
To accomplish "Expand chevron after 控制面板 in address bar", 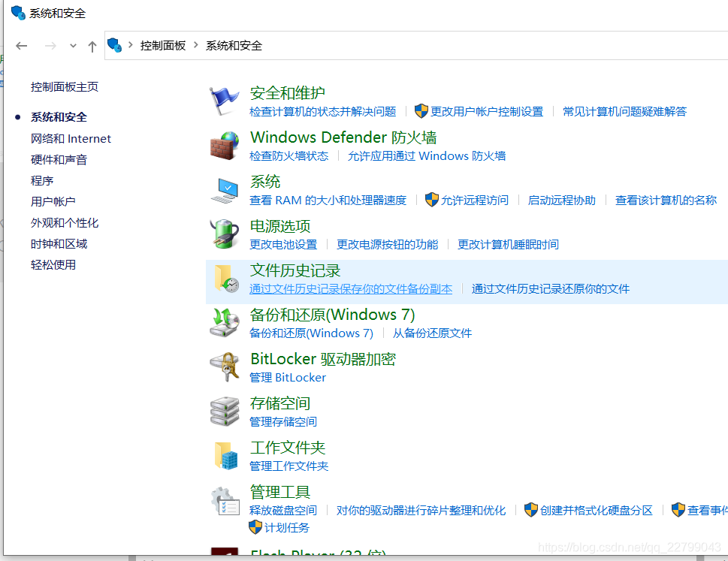I will pos(195,45).
